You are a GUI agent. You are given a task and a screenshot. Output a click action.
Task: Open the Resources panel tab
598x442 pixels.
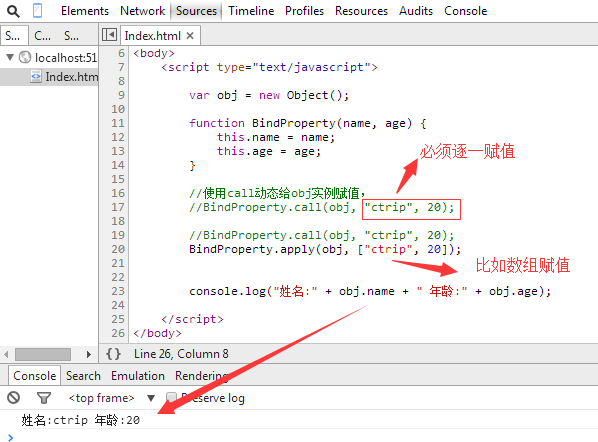pyautogui.click(x=361, y=11)
